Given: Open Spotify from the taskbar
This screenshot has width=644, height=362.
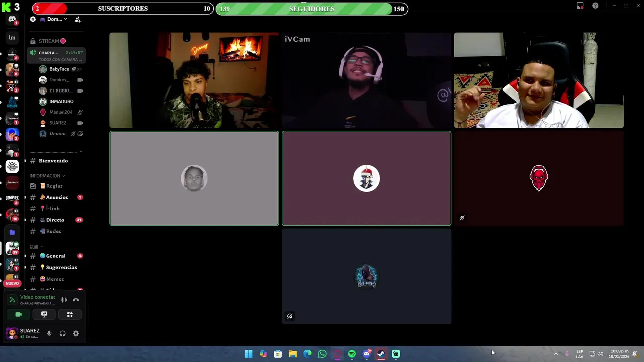Looking at the screenshot, I should 352,354.
